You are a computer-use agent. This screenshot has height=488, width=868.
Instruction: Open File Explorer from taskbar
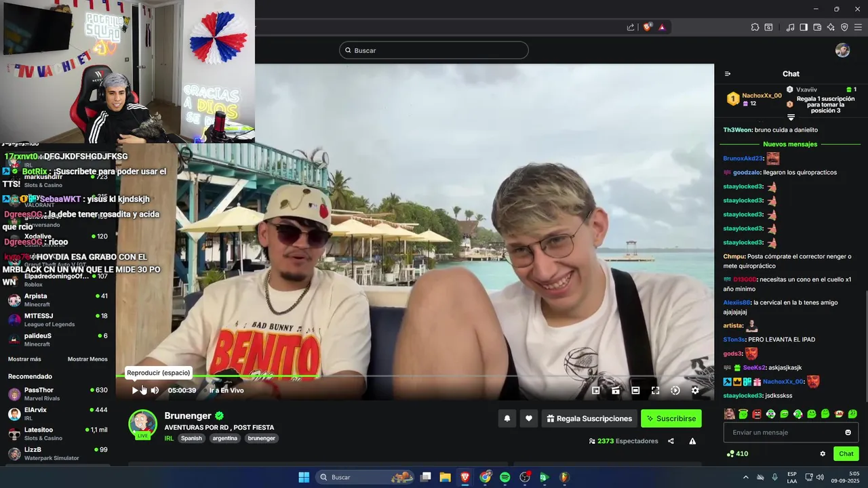445,477
